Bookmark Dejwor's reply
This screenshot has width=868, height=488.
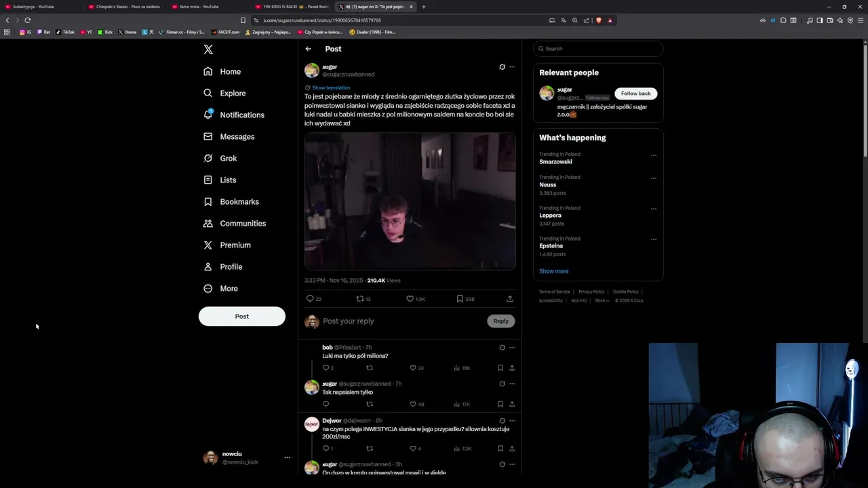[500, 449]
